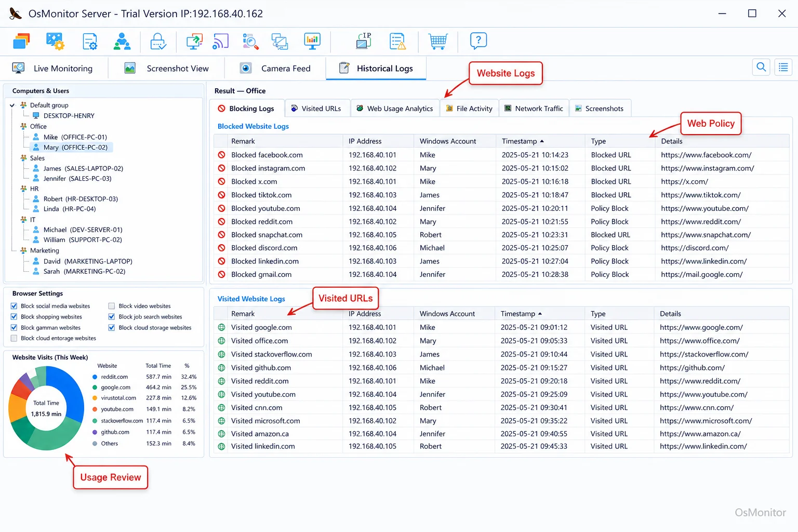The width and height of the screenshot is (798, 532).
Task: Sort Blocked Website Logs by Timestamp header
Action: 540,141
